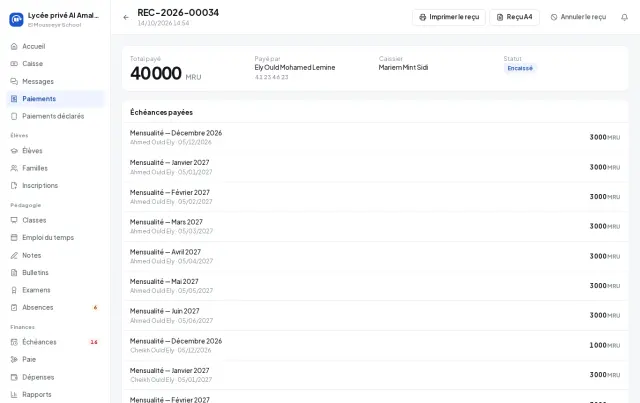This screenshot has width=640, height=403.
Task: Click the Classes board icon
Action: click(x=14, y=220)
